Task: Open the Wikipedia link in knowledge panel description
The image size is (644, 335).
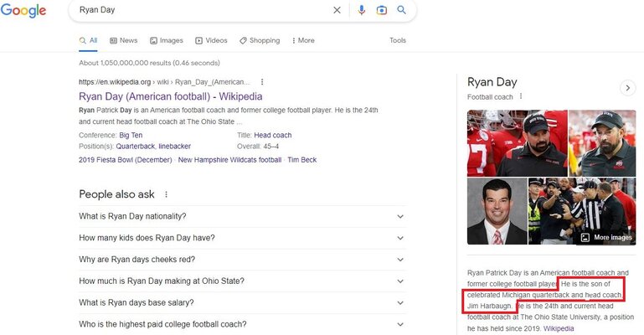Action: click(x=559, y=328)
